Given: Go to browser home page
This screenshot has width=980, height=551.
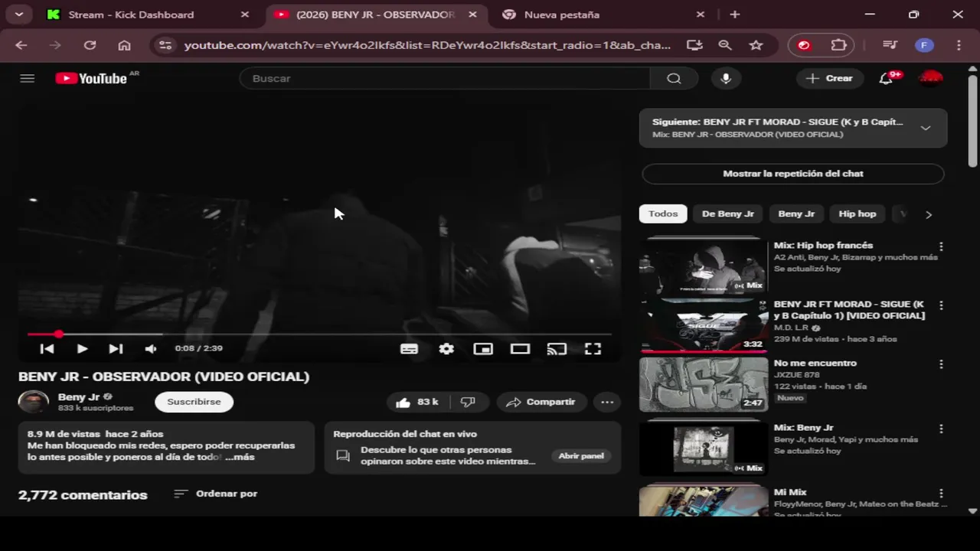Looking at the screenshot, I should (124, 45).
